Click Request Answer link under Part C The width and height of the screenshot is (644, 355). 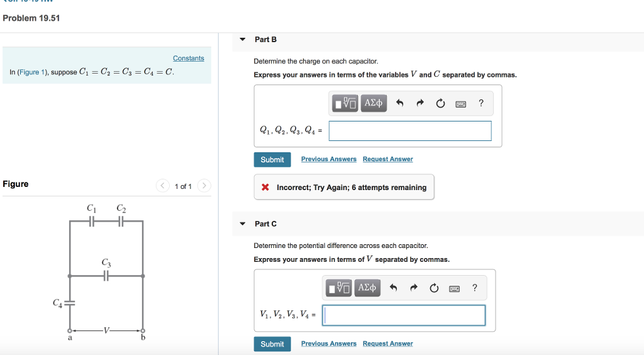(x=387, y=344)
